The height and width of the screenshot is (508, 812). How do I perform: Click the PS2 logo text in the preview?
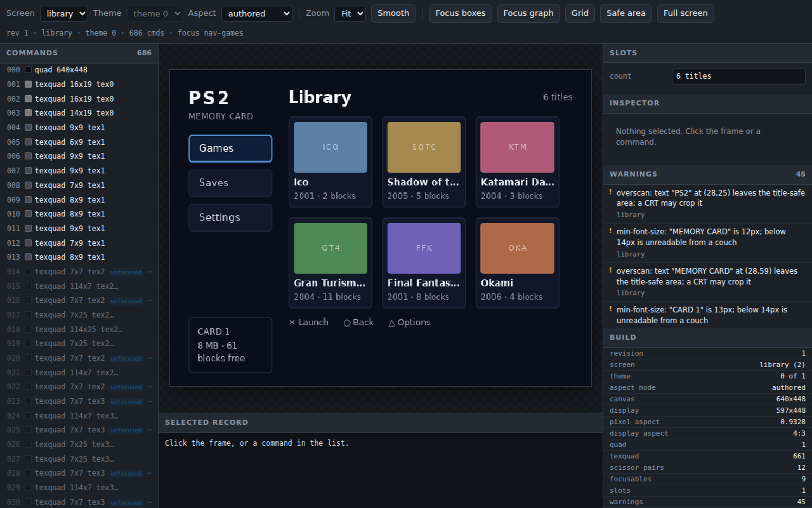tap(209, 98)
